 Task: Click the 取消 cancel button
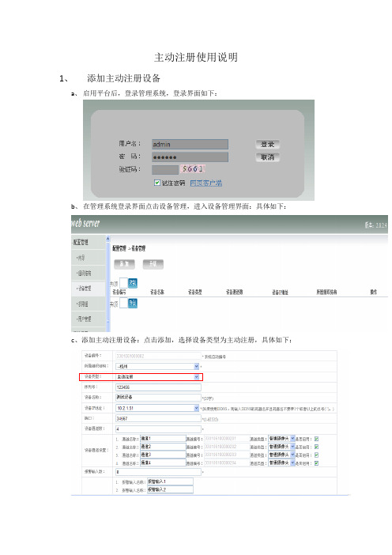click(x=267, y=157)
